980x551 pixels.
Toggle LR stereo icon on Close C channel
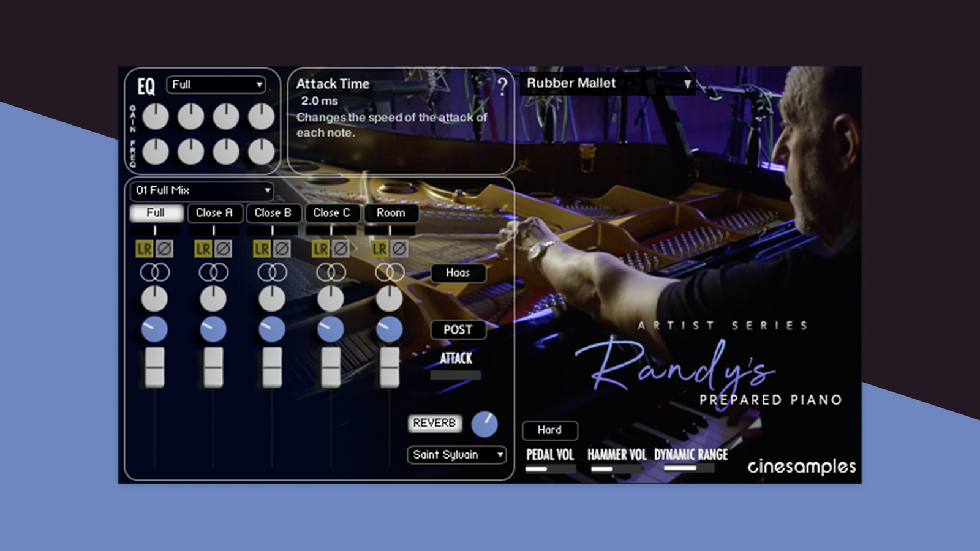coord(320,249)
